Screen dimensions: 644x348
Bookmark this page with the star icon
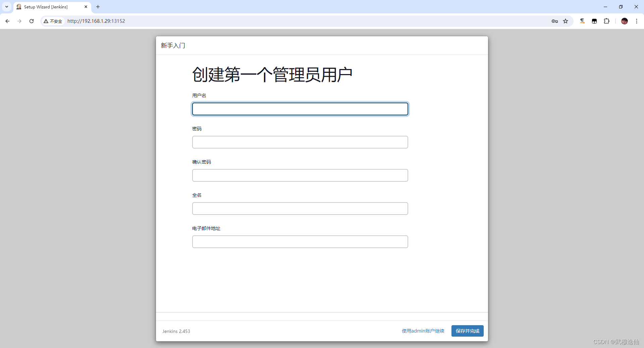point(566,21)
